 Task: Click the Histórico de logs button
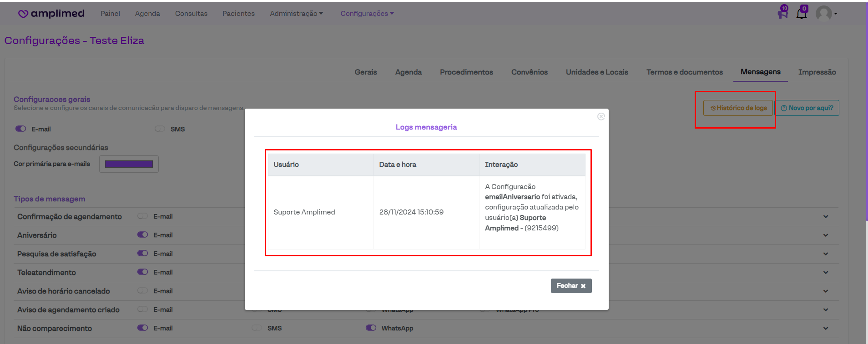click(738, 108)
